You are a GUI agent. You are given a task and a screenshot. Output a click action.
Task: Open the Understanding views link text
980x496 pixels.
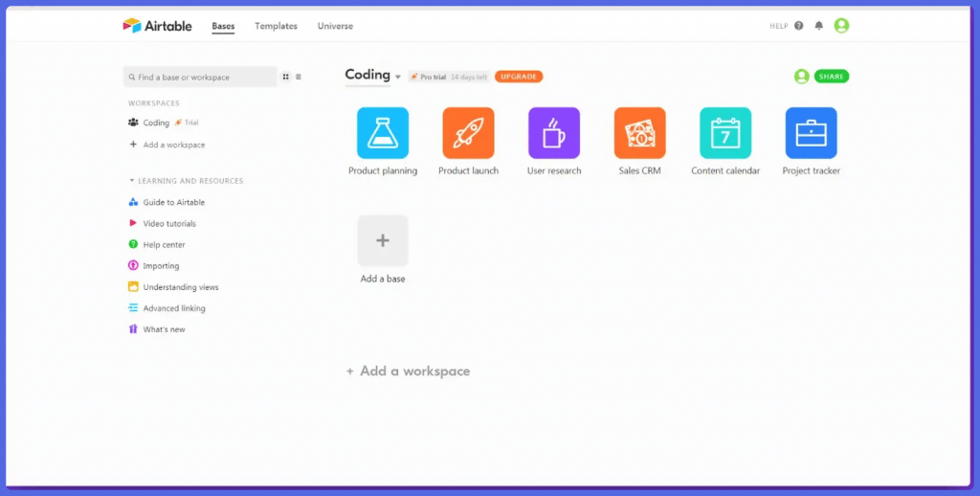pos(181,287)
